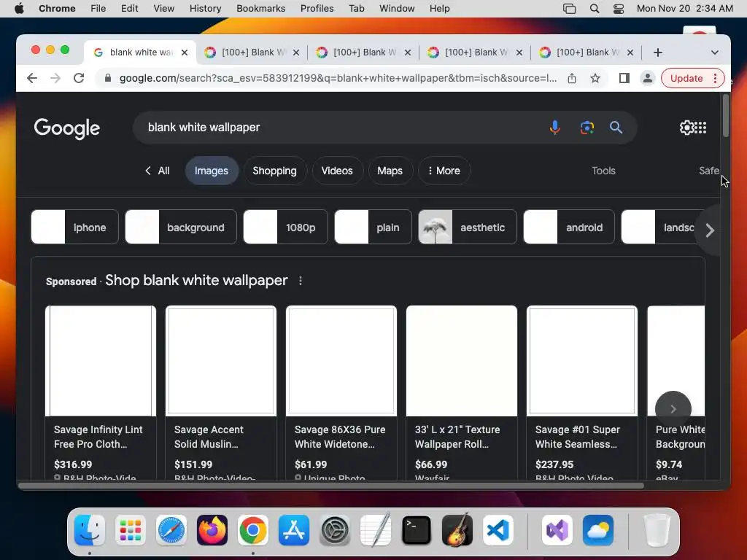Open SafeSearch settings dropdown
The width and height of the screenshot is (747, 560).
coord(709,171)
